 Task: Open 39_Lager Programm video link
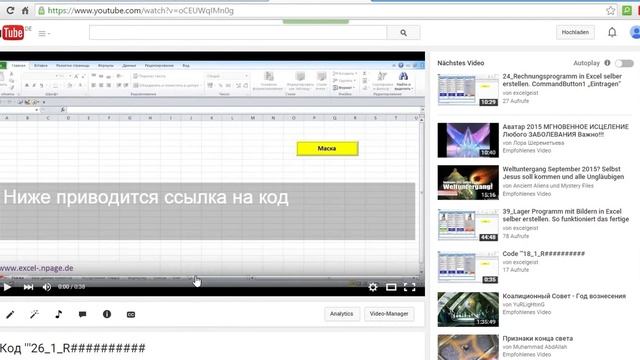(x=565, y=215)
